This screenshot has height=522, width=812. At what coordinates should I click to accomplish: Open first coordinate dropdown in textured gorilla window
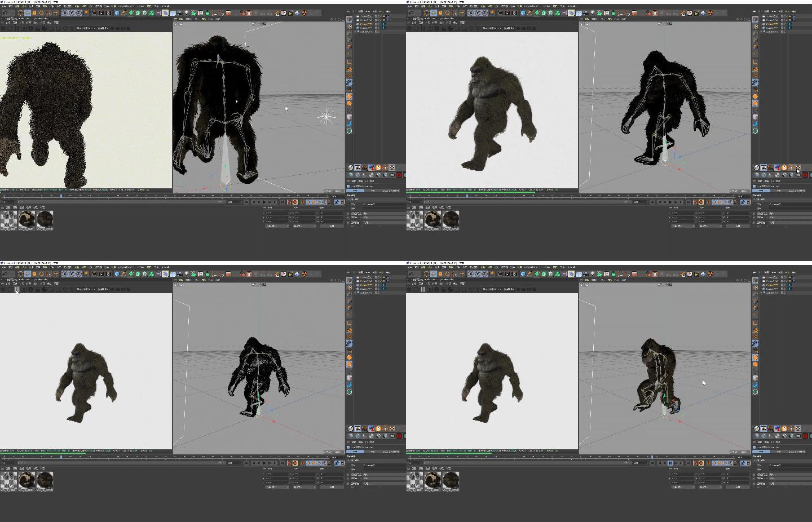pos(683,487)
